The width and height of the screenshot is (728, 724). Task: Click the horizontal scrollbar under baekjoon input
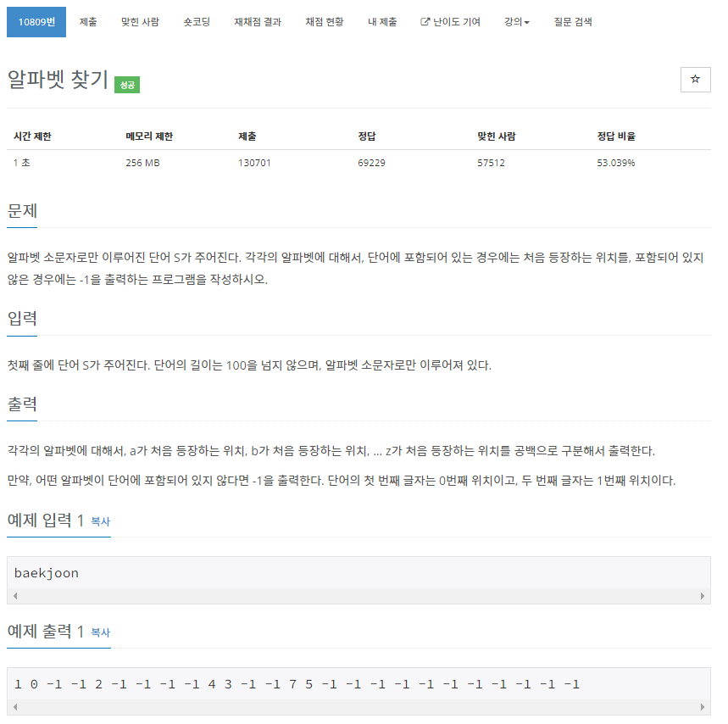pos(358,596)
